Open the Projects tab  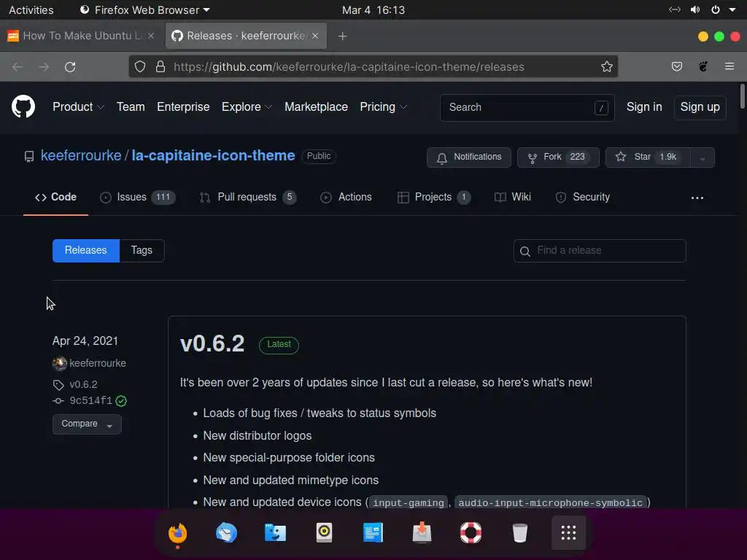433,197
